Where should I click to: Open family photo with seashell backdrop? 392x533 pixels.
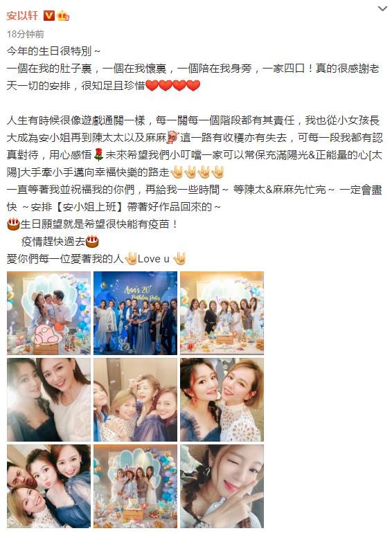(x=49, y=313)
